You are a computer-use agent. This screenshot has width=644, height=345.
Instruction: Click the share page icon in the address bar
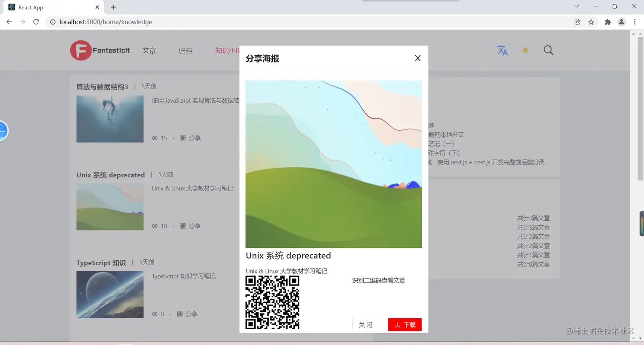(x=578, y=22)
